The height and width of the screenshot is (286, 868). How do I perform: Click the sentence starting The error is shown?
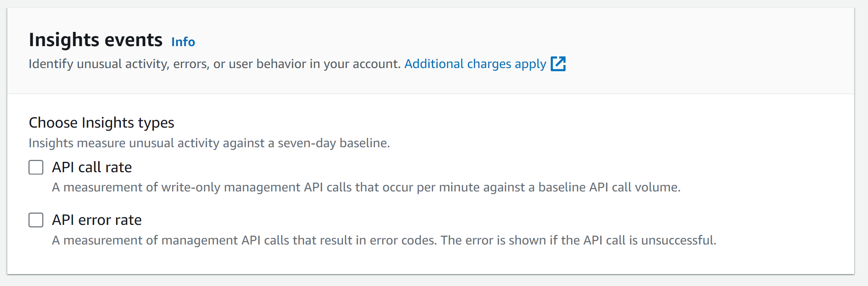tap(578, 241)
